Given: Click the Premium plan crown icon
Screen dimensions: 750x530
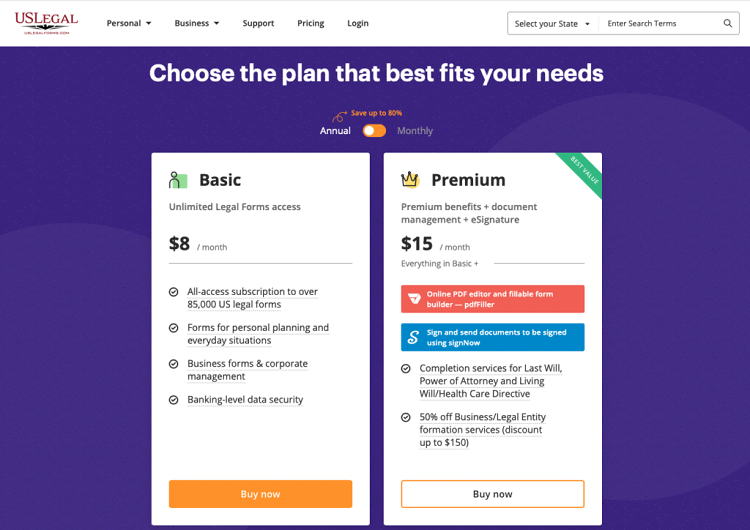Looking at the screenshot, I should [x=410, y=179].
